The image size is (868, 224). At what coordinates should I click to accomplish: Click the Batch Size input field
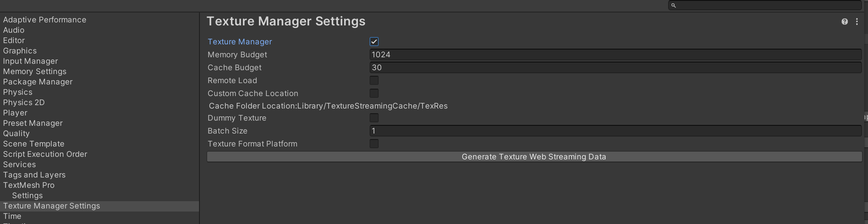tap(615, 131)
